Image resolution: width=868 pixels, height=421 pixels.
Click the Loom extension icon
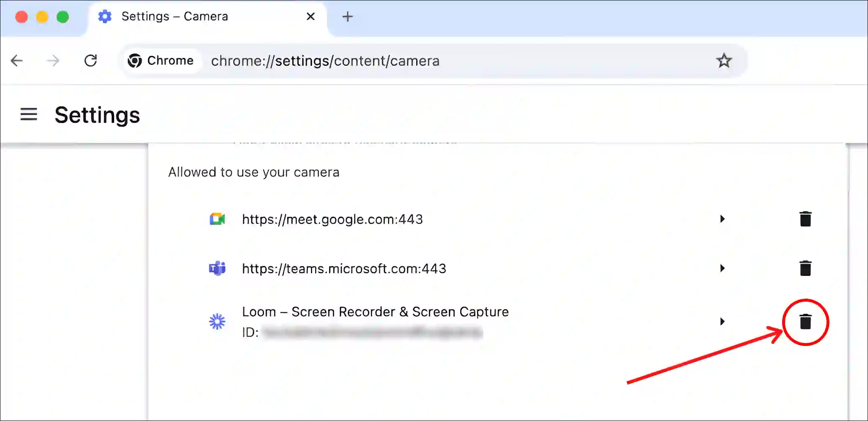pyautogui.click(x=217, y=322)
